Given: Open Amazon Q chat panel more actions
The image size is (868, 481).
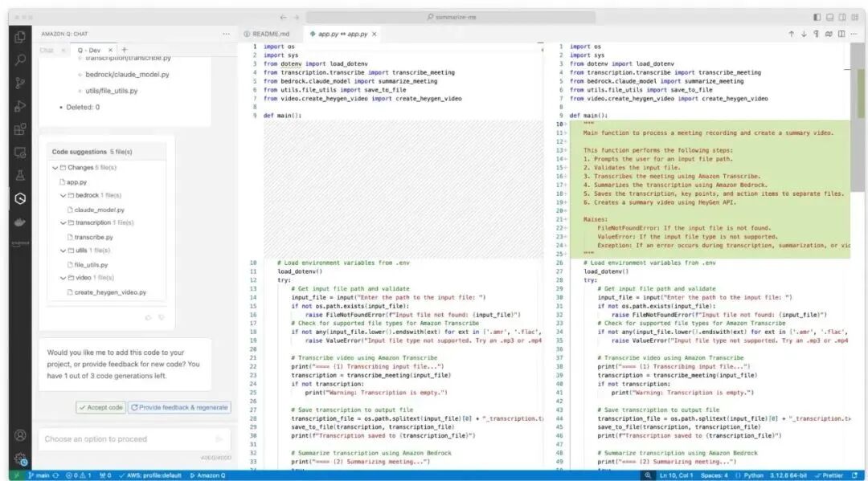Looking at the screenshot, I should 227,34.
